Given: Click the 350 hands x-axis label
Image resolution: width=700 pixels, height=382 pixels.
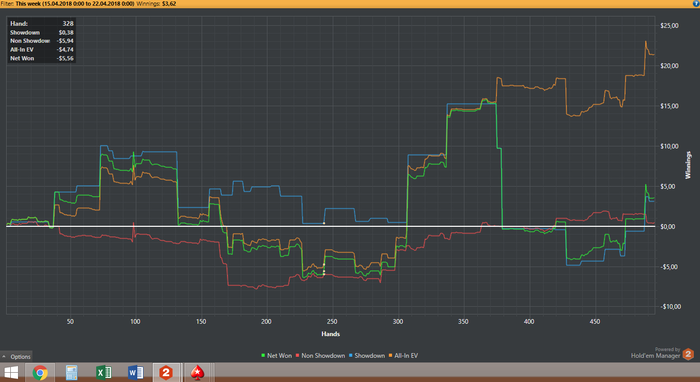Looking at the screenshot, I should (463, 322).
